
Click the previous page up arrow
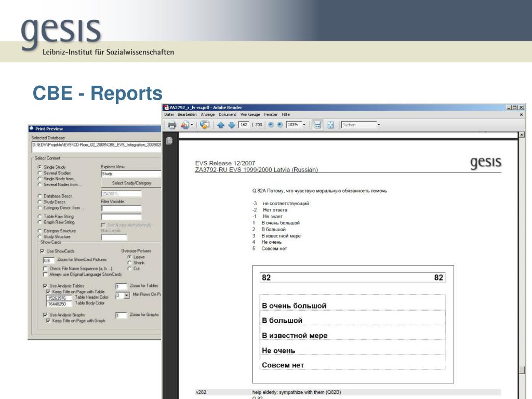click(x=220, y=125)
